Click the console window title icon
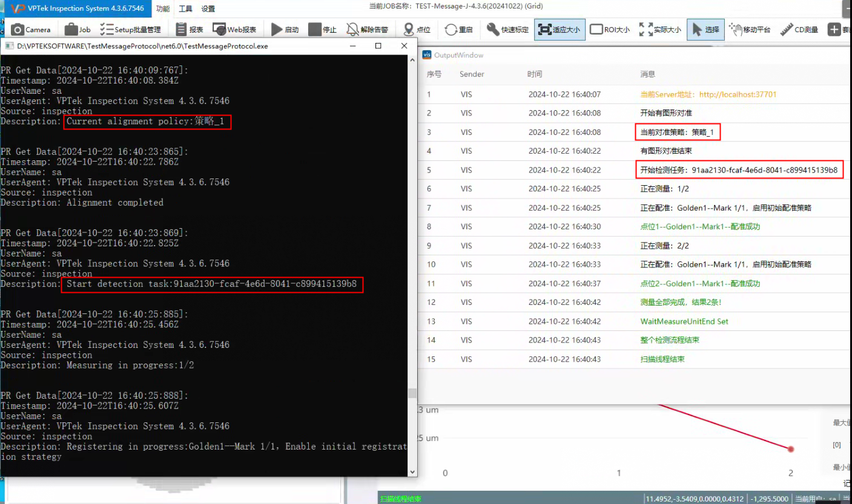Screen dimensions: 852x504 (x=9, y=46)
